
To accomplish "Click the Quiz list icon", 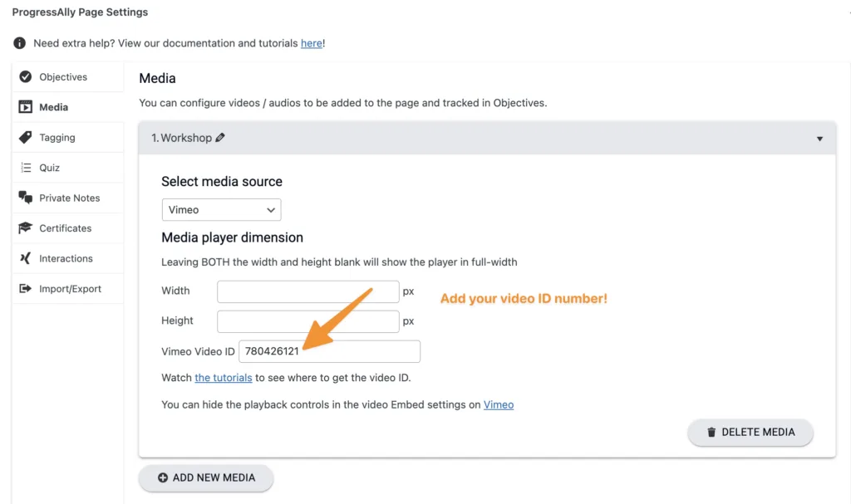I will click(x=26, y=168).
